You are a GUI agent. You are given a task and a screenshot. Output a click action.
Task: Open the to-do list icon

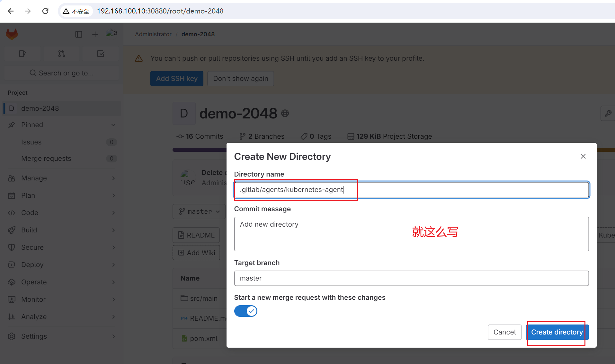coord(101,54)
